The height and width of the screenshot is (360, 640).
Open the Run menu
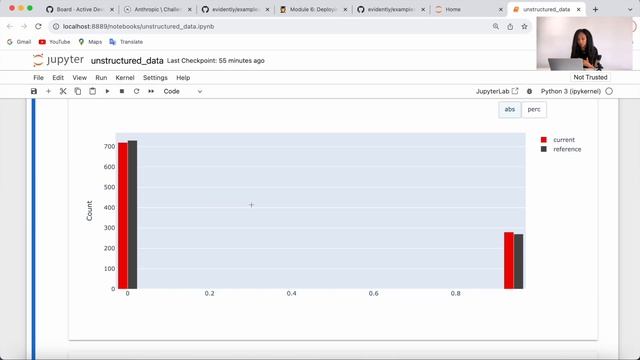[101, 78]
